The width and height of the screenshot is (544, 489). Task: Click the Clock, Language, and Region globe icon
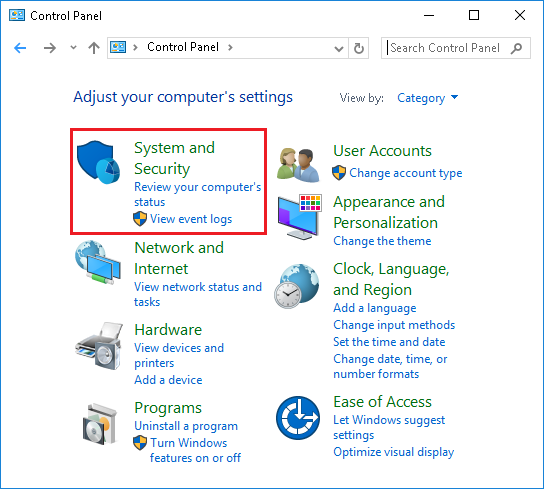click(x=297, y=286)
